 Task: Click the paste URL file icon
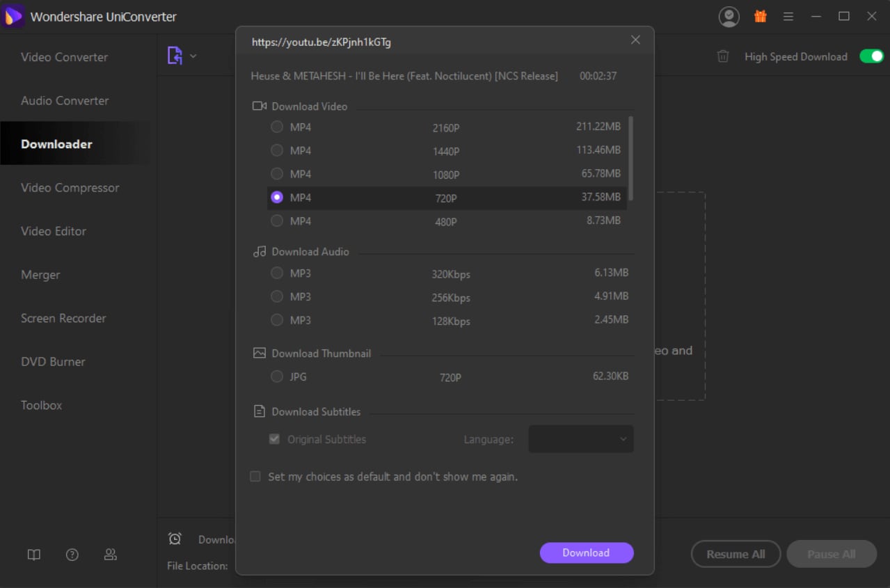click(x=175, y=56)
